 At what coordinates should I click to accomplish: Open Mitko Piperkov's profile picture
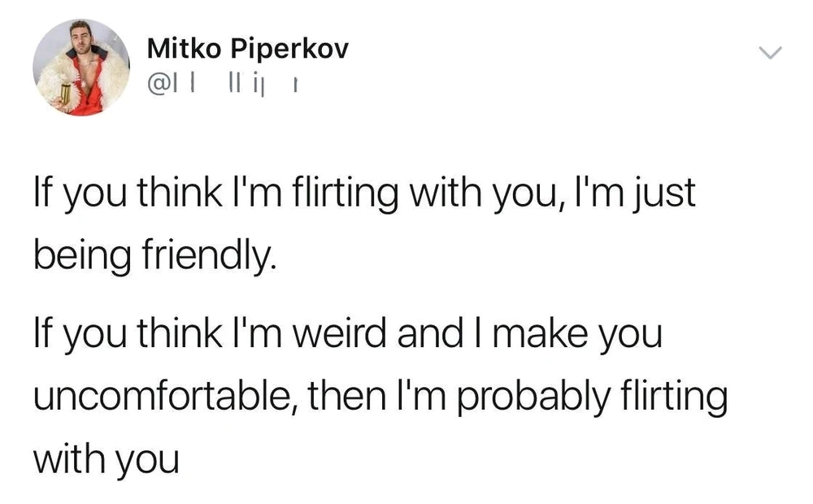(x=81, y=67)
